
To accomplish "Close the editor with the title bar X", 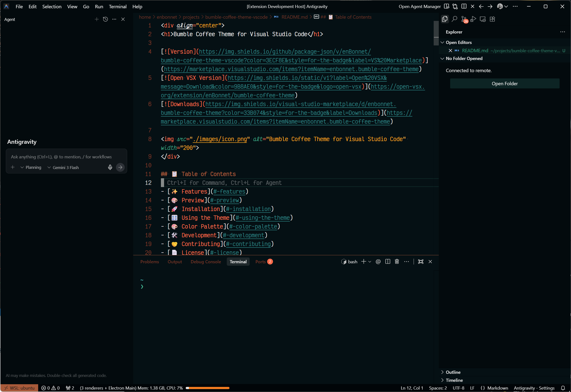I will (x=473, y=6).
